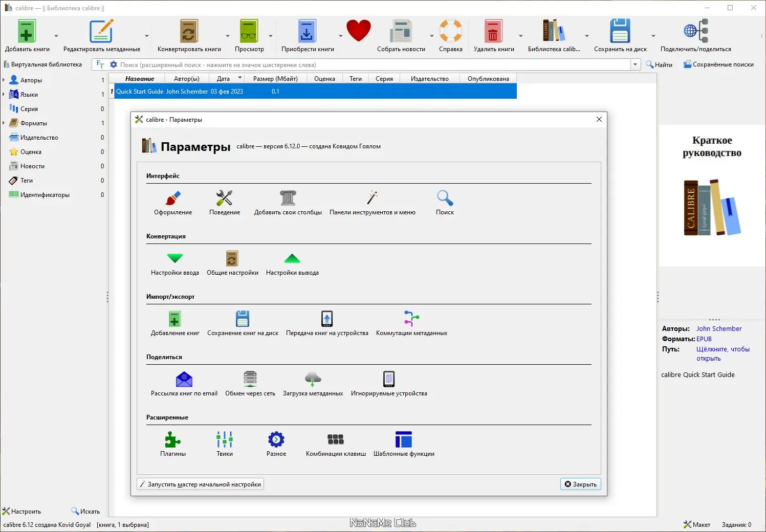Screen dimensions: 766x532
Task: Open the search history dropdown arrow
Action: (636, 64)
